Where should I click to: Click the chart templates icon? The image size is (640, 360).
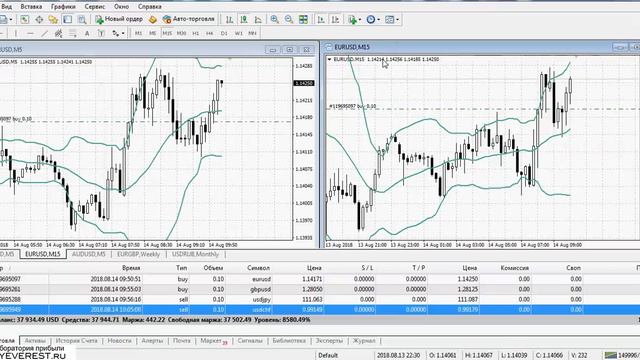[389, 19]
